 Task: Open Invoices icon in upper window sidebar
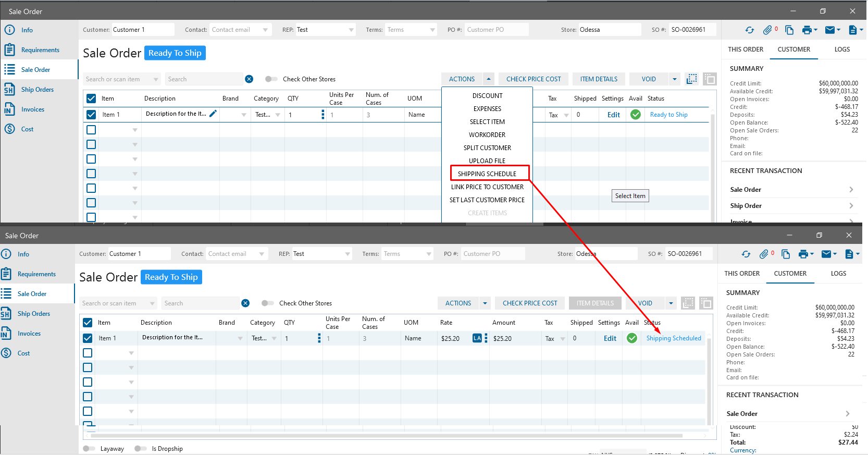9,109
